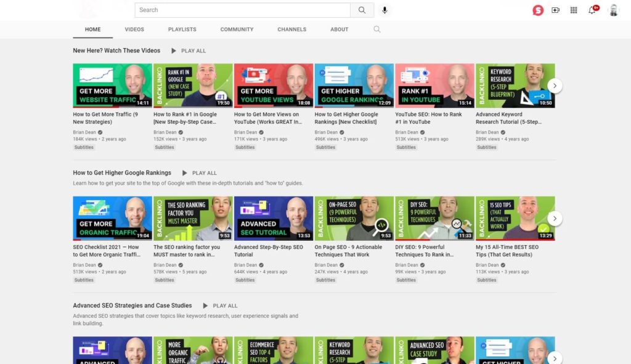Click the play icon next to How to Get Higher Google Rankings
631x364 pixels.
pos(184,173)
